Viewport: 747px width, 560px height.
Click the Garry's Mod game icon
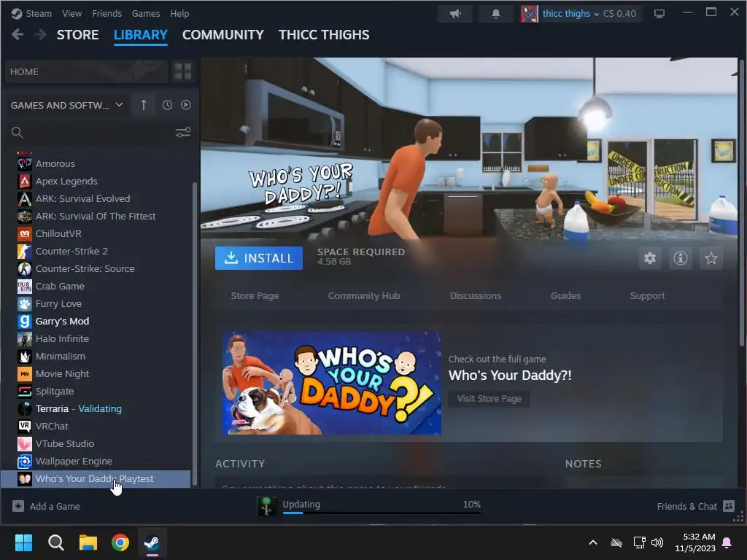(25, 321)
